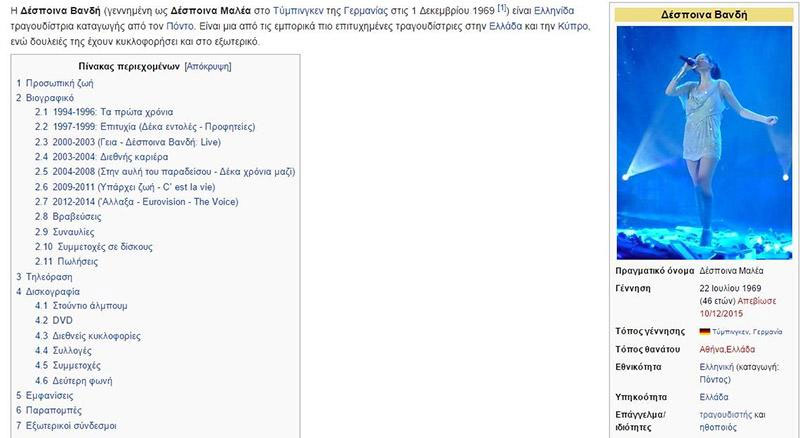
Task: Open the τραγουδιστής profession link
Action: coord(725,414)
